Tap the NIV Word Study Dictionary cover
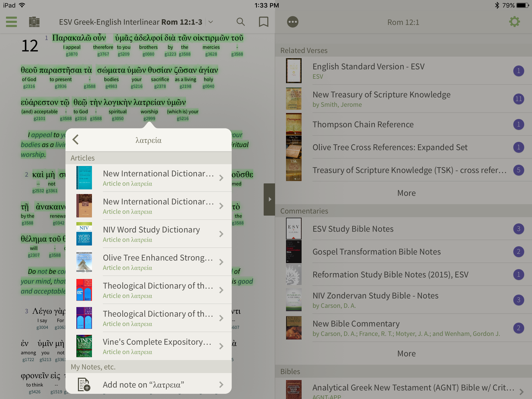This screenshot has height=399, width=532. click(84, 234)
